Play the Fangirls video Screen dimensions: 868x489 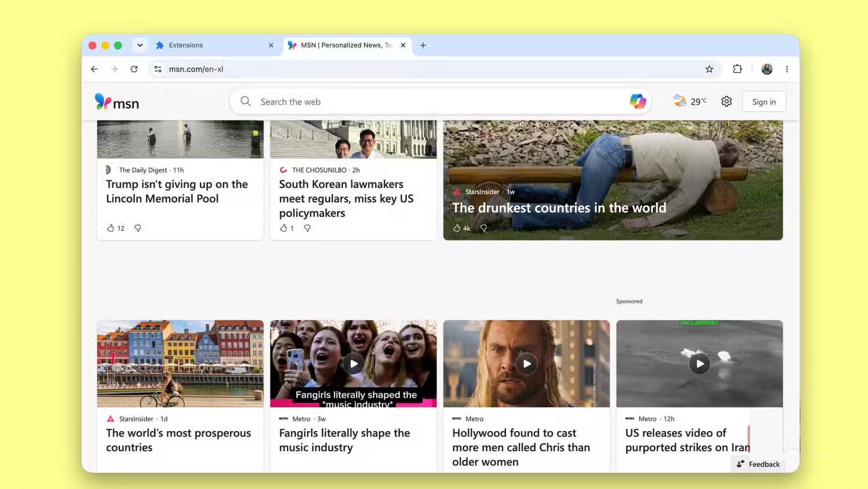[353, 364]
